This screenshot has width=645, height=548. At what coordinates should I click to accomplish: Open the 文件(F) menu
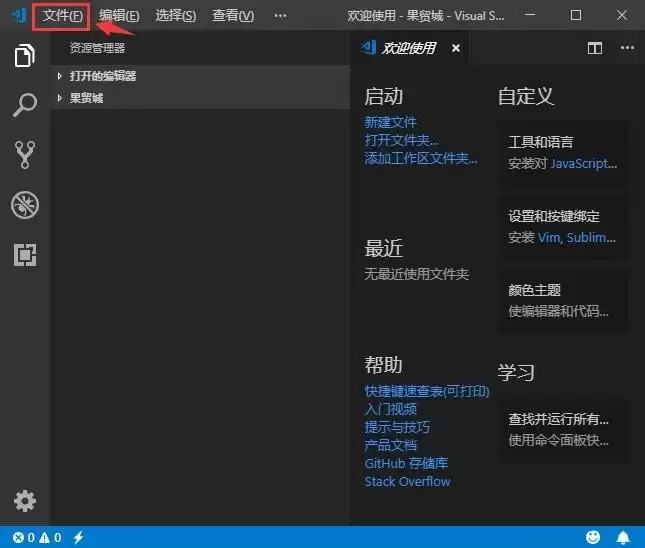click(62, 16)
